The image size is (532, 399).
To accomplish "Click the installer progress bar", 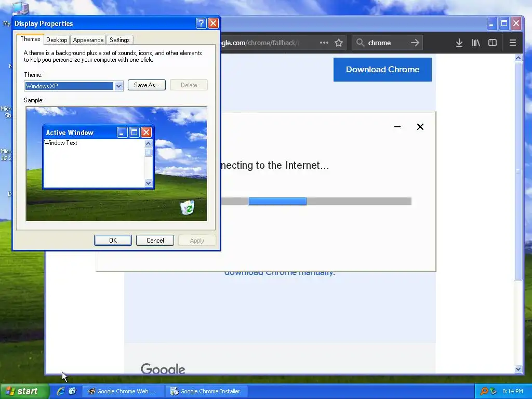I will tap(316, 201).
